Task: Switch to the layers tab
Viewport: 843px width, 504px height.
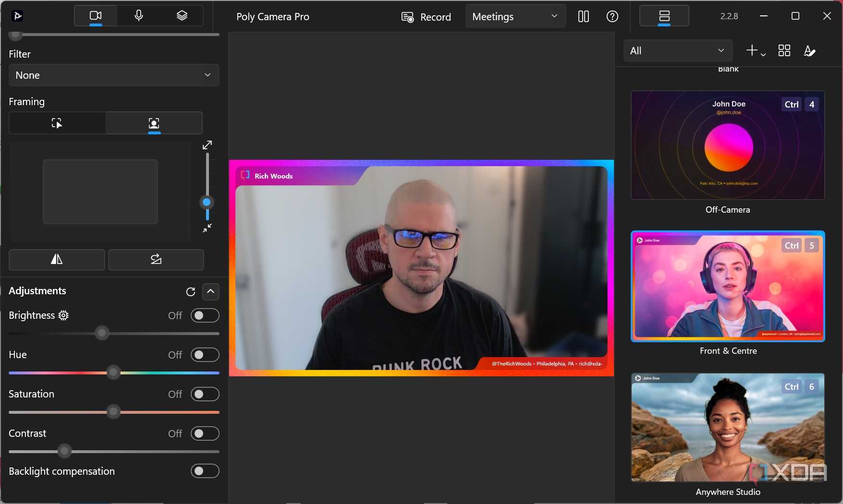Action: click(x=182, y=16)
